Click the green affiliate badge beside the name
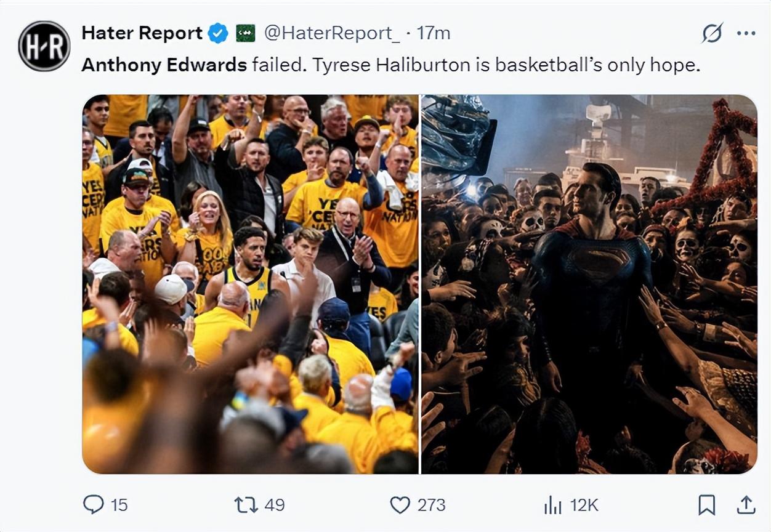The width and height of the screenshot is (771, 532). pyautogui.click(x=245, y=33)
